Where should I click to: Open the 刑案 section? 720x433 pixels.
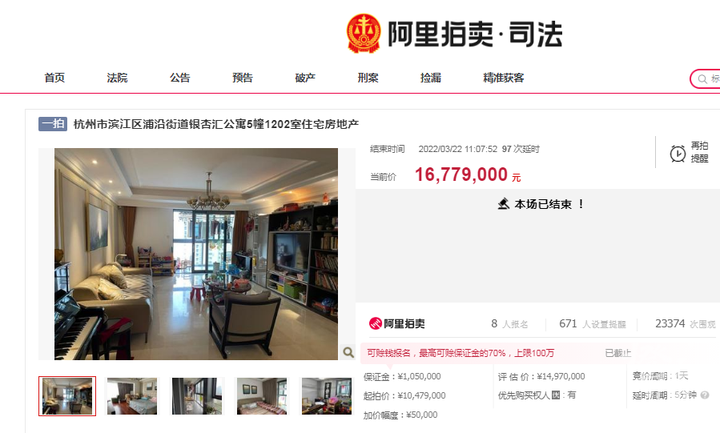pos(368,78)
